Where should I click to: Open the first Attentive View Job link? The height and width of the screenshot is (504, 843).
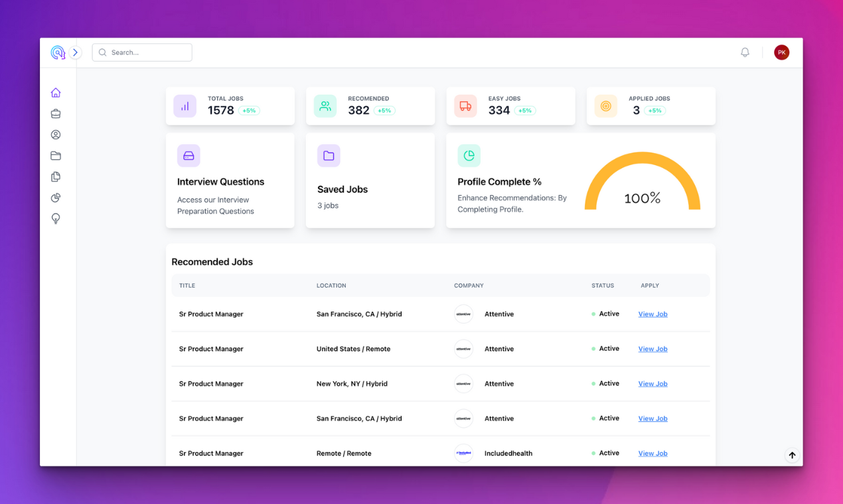[x=652, y=314]
